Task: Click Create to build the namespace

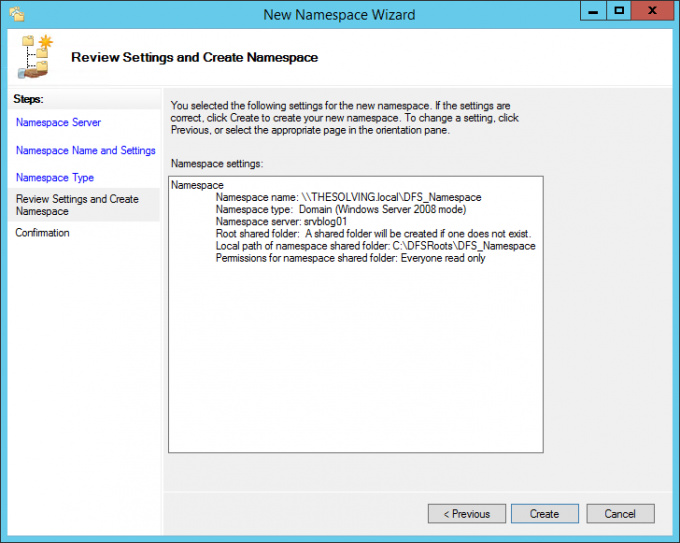Action: (x=544, y=514)
